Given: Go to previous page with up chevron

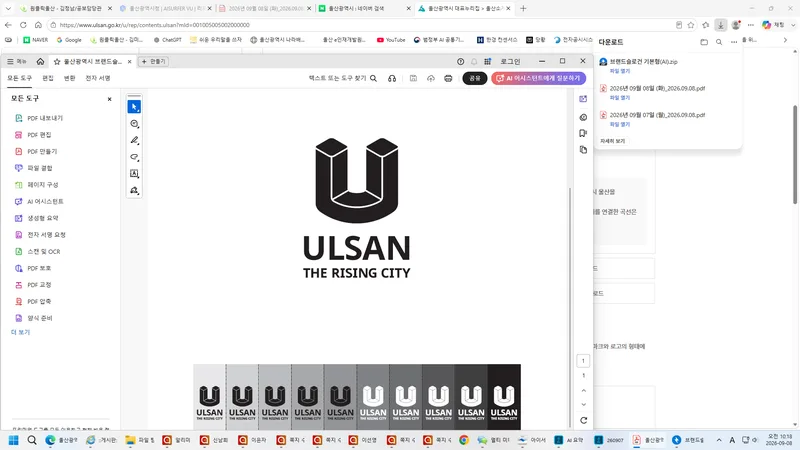Looking at the screenshot, I should click(583, 390).
